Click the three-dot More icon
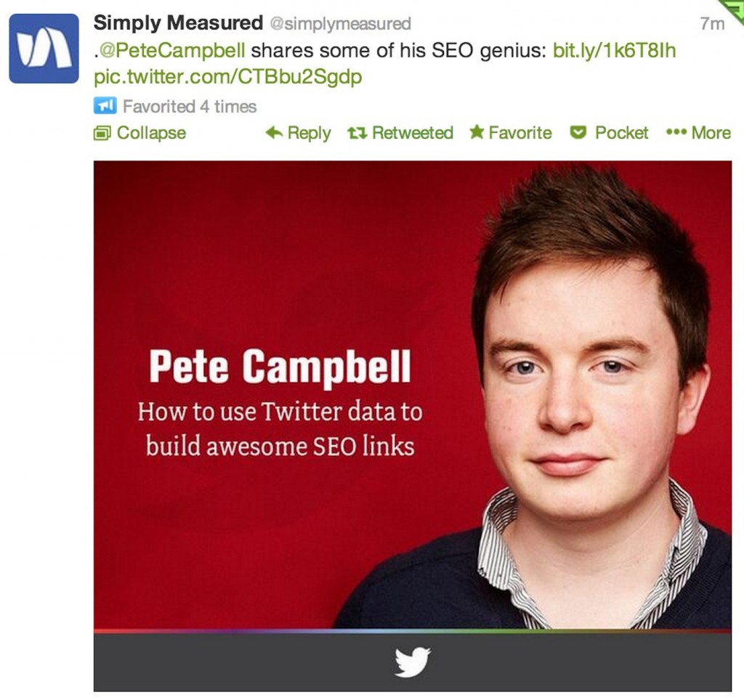Viewport: 744px width, 700px height. click(x=676, y=132)
